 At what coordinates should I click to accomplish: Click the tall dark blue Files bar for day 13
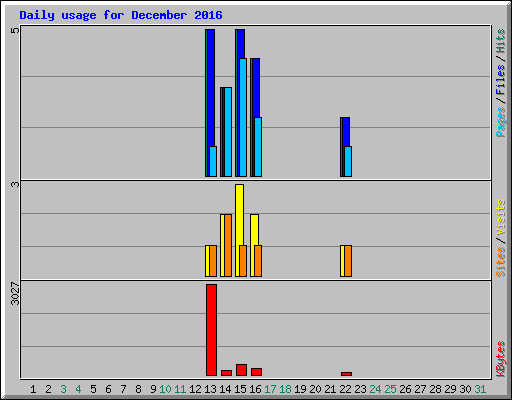(x=211, y=87)
